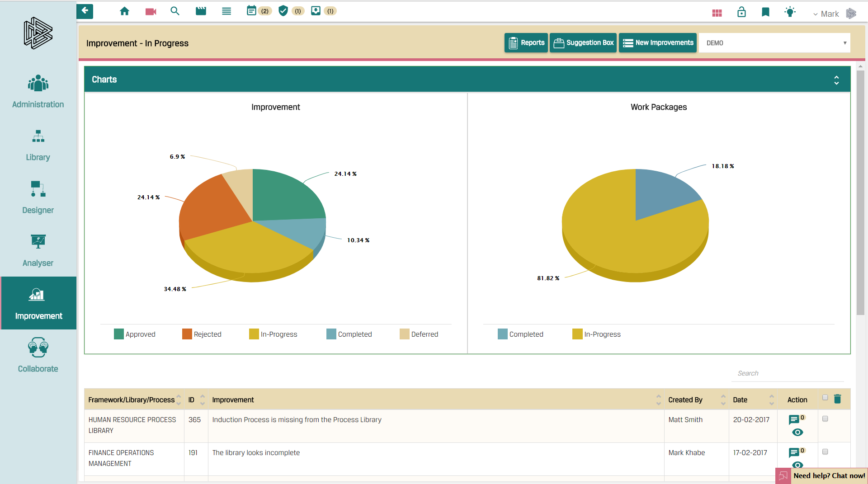
Task: Open the padlock icon near the user menu
Action: coord(741,12)
